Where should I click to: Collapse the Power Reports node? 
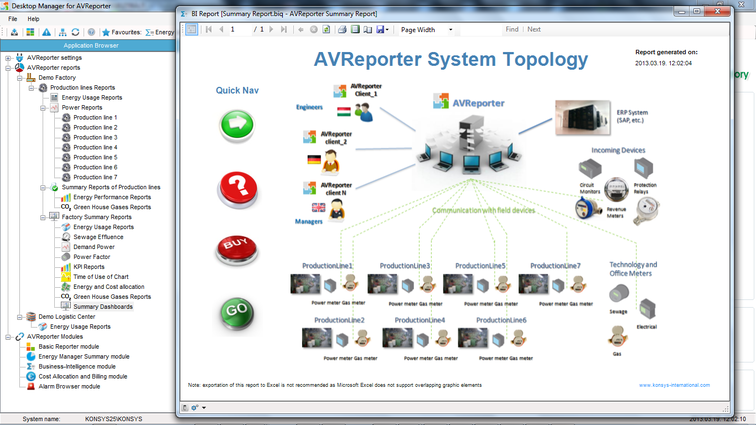click(x=43, y=108)
